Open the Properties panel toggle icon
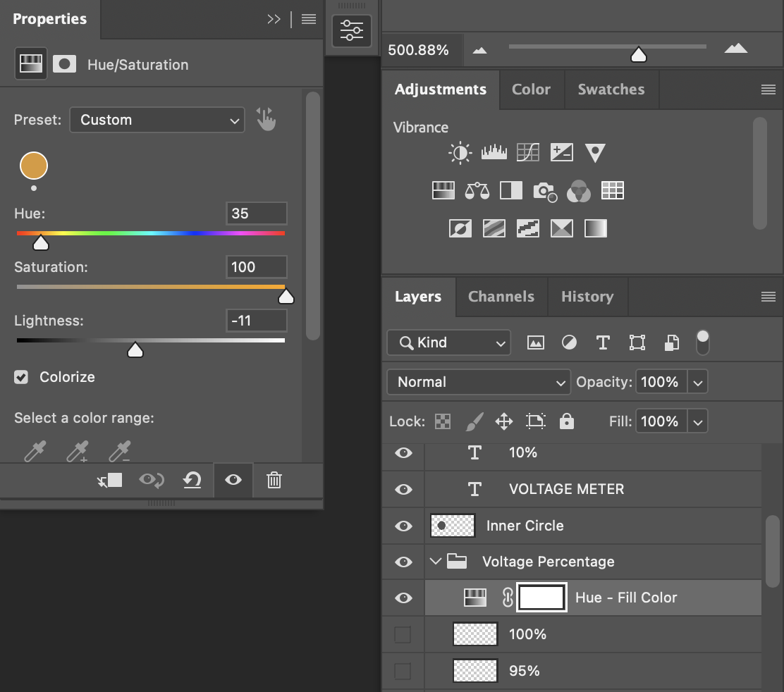 coord(352,30)
